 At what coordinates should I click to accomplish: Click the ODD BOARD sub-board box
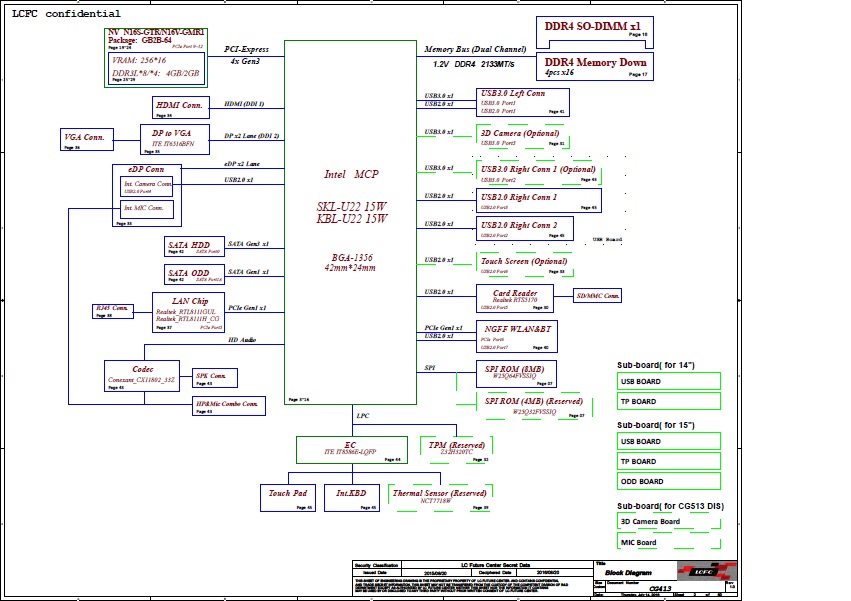coord(668,481)
